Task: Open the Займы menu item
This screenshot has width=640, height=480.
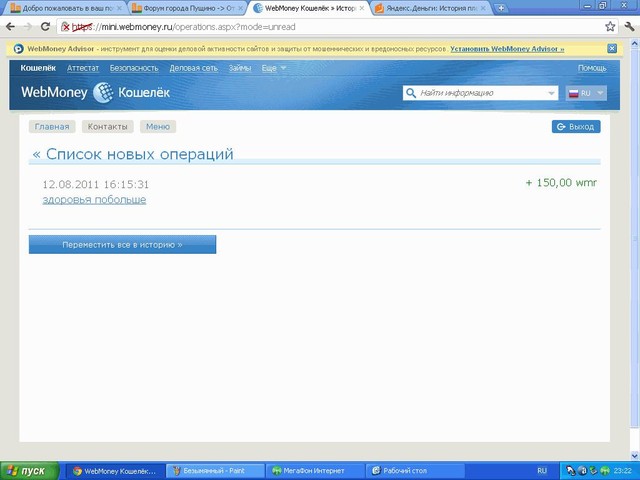Action: tap(240, 68)
